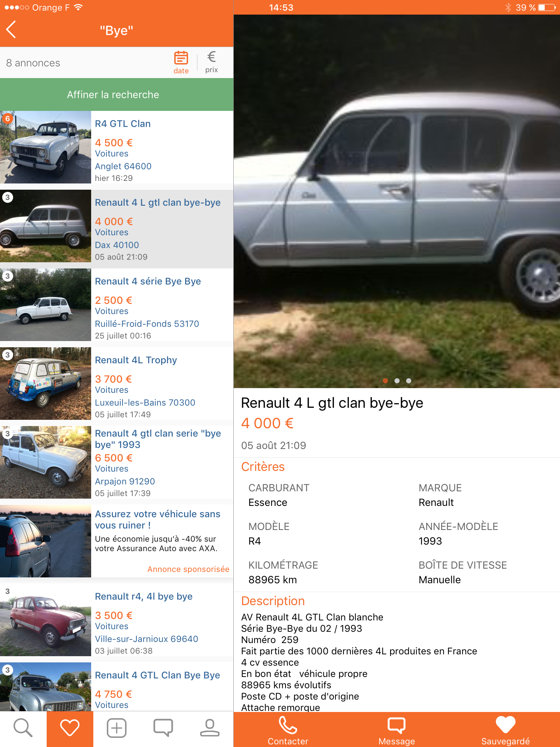Call seller with Contacter phone icon
This screenshot has height=747, width=560.
coord(288,730)
